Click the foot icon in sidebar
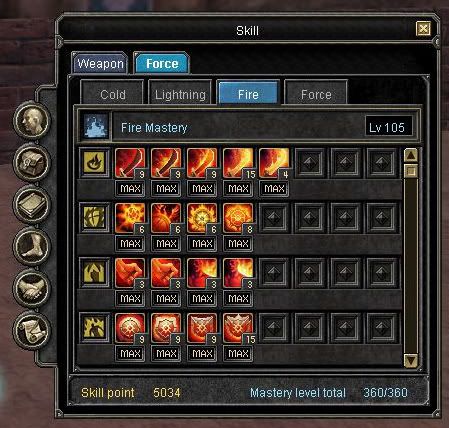449x428 pixels. [32, 247]
